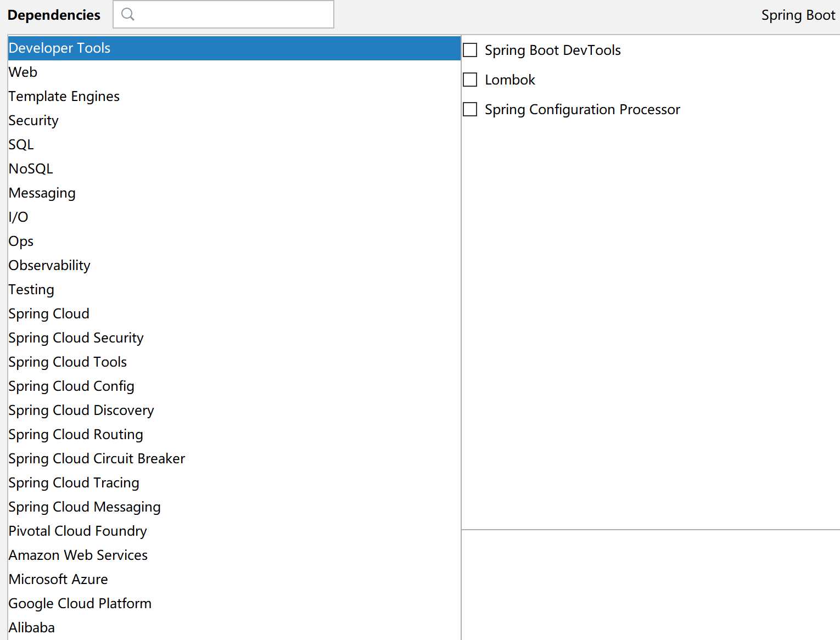
Task: Open Spring Cloud Security category
Action: point(234,338)
